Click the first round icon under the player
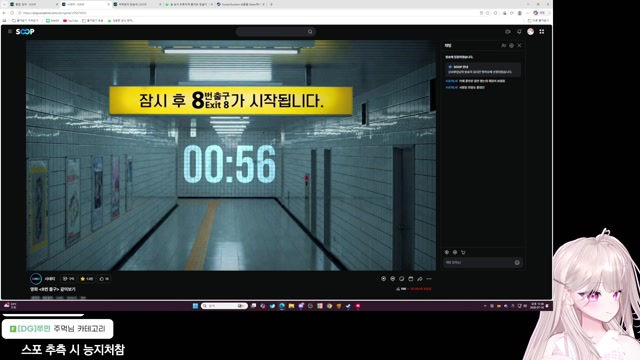The image size is (640, 360). pos(383,279)
